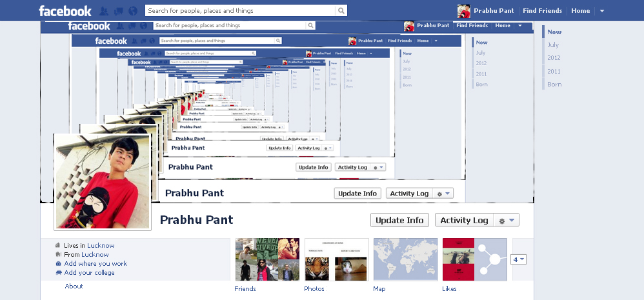Image resolution: width=644 pixels, height=300 pixels.
Task: Open Prabhu Pant profile link in the top bar
Action: coord(494,11)
